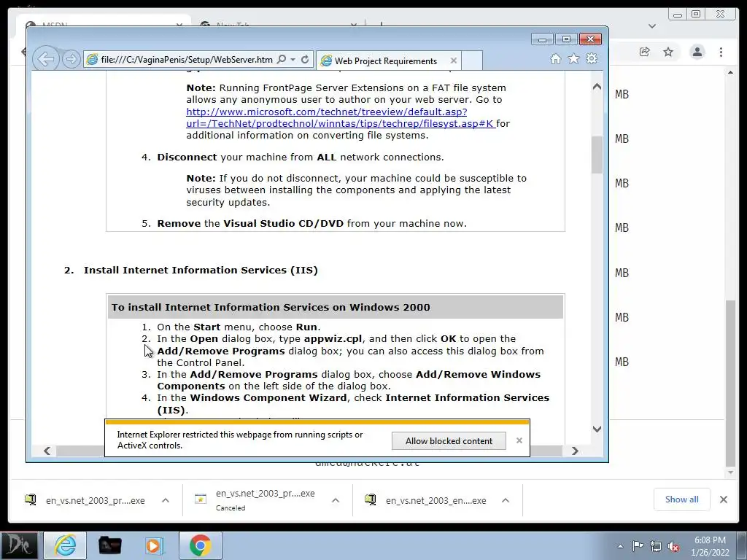This screenshot has height=560, width=747.
Task: Open the Start button on taskbar
Action: tap(20, 545)
